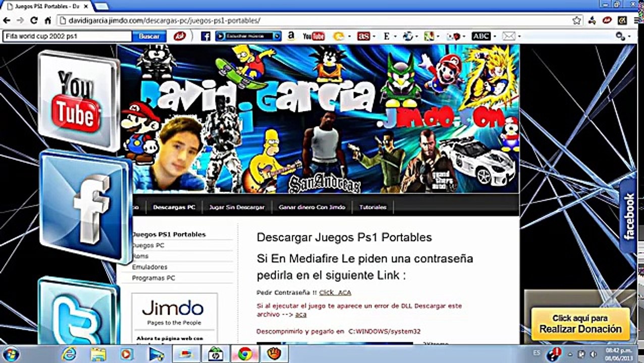The height and width of the screenshot is (363, 644).
Task: Open the browser home page icon
Action: 47,21
